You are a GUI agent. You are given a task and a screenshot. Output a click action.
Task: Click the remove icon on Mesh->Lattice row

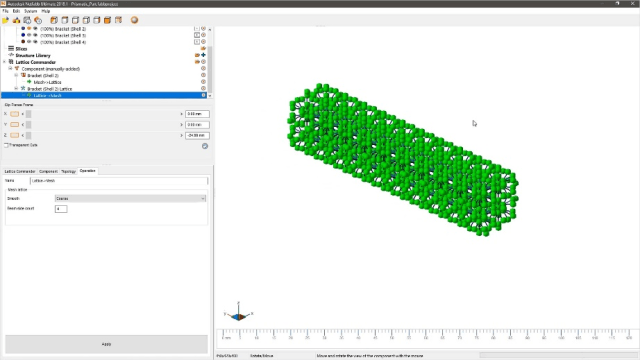[x=203, y=82]
